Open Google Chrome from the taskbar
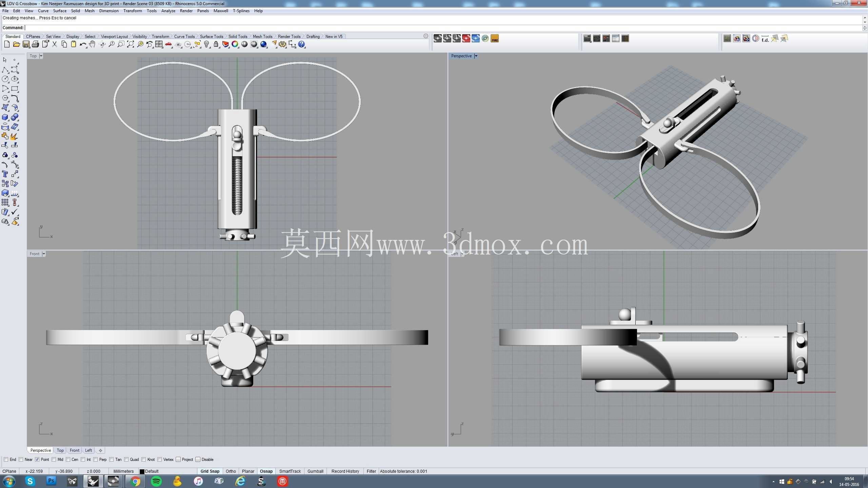Viewport: 868px width, 488px height. (135, 481)
